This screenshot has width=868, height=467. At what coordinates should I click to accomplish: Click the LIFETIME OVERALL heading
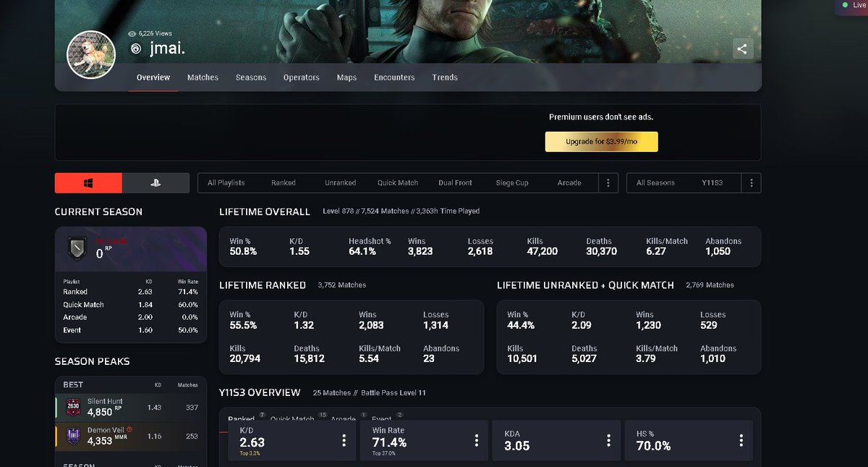(265, 211)
